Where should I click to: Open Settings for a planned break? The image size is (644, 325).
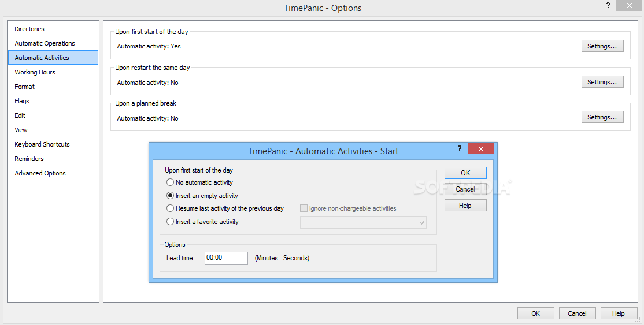pyautogui.click(x=602, y=117)
